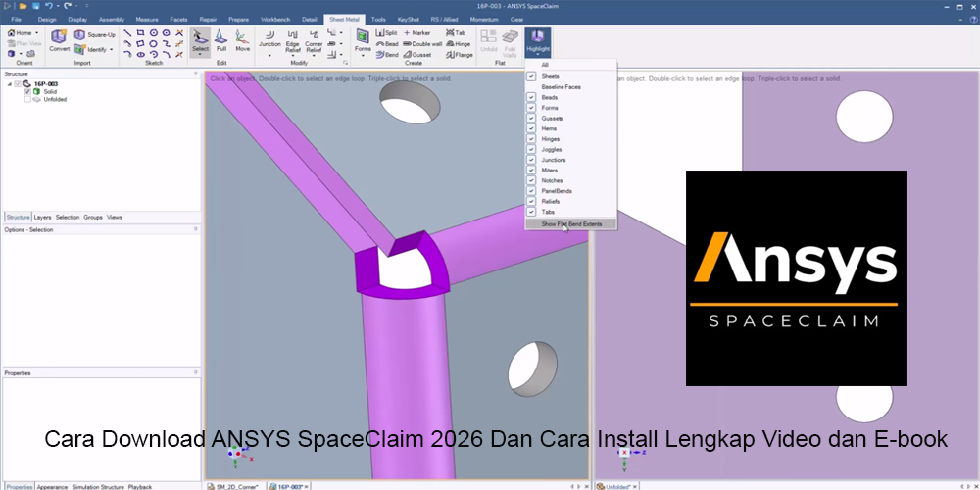Select the Flange tool

pos(460,54)
